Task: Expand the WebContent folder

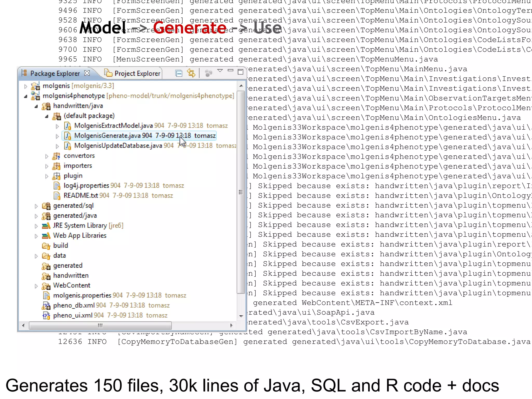Action: coord(36,286)
